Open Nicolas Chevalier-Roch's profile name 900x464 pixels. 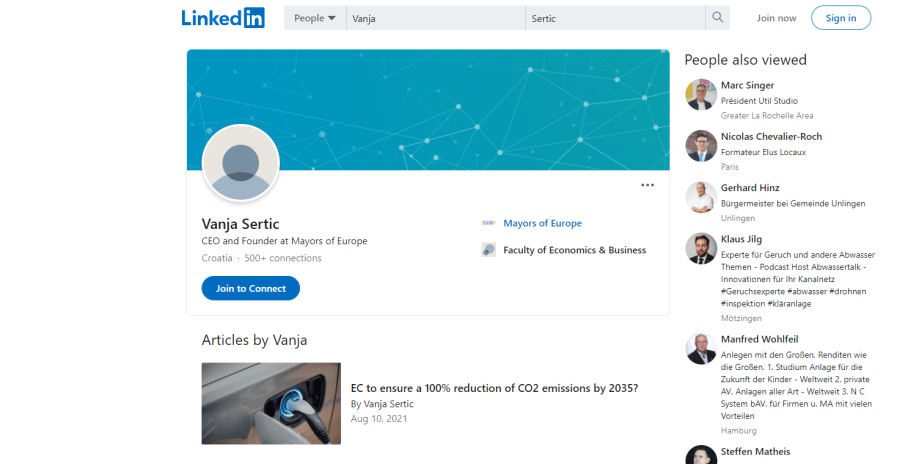771,136
